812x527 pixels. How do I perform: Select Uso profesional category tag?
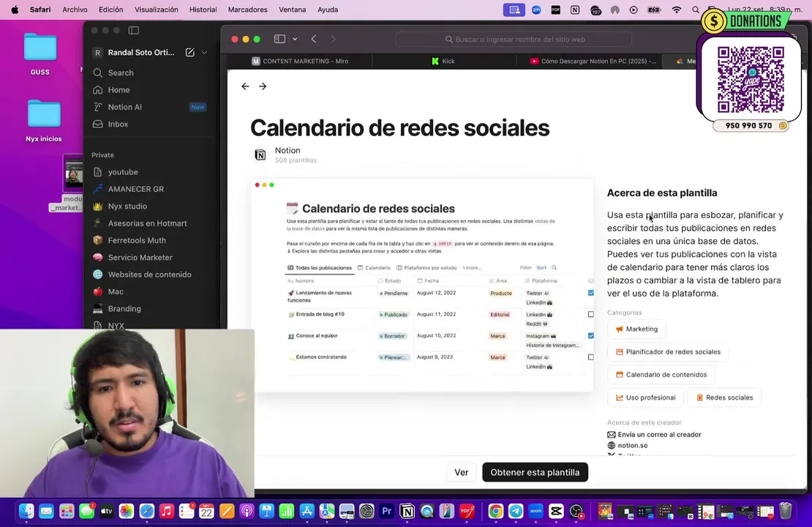coord(645,397)
